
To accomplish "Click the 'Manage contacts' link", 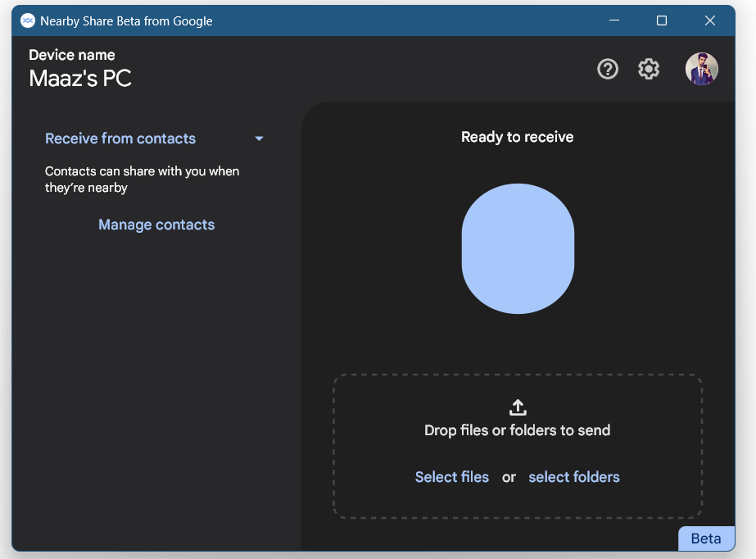I will pyautogui.click(x=156, y=225).
